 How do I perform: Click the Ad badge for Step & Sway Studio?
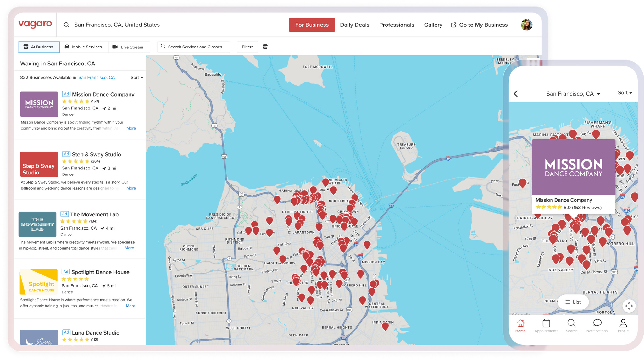click(66, 154)
